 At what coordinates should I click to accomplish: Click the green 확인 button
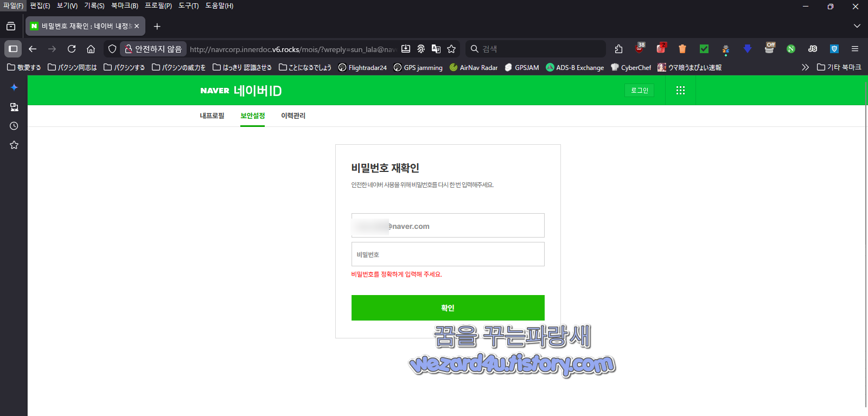[x=448, y=308]
